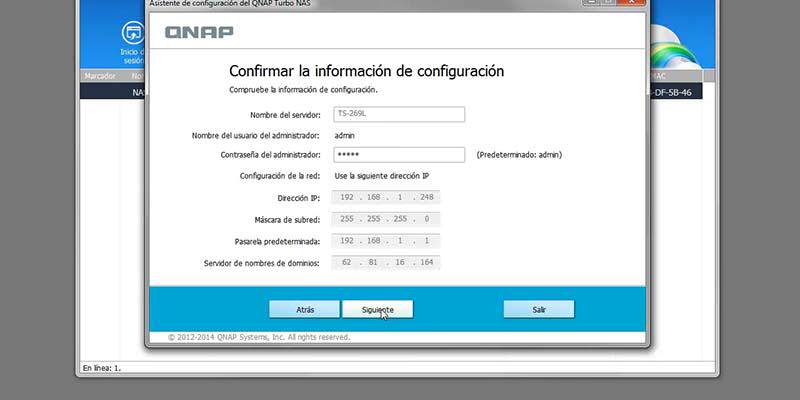
Task: Exit the wizard with Salir button
Action: point(539,309)
